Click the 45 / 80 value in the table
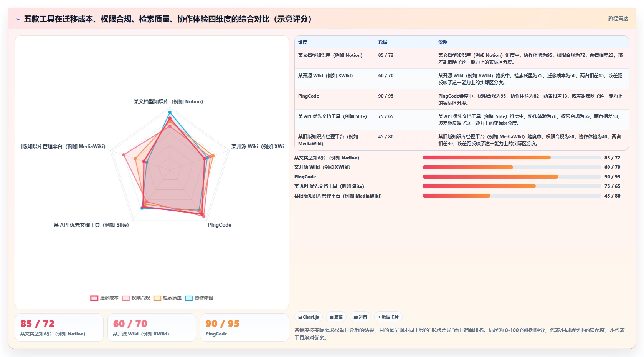The height and width of the screenshot is (357, 644). (x=386, y=137)
